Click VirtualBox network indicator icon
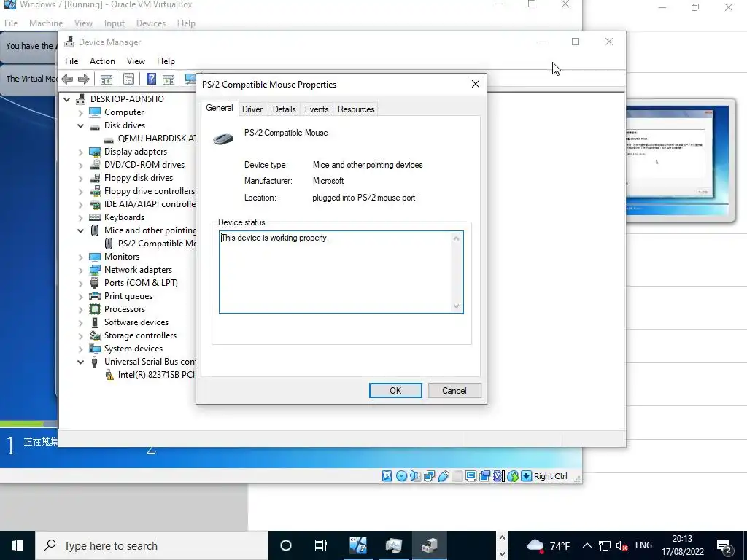 click(x=429, y=475)
